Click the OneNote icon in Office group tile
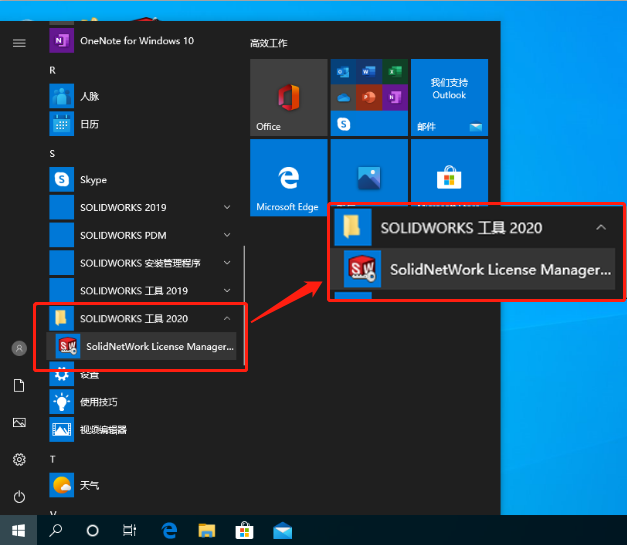The image size is (627, 545). [395, 97]
